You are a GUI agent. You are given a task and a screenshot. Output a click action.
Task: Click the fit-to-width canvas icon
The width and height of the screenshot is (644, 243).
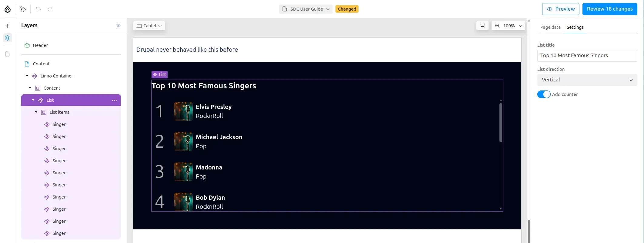(x=482, y=26)
